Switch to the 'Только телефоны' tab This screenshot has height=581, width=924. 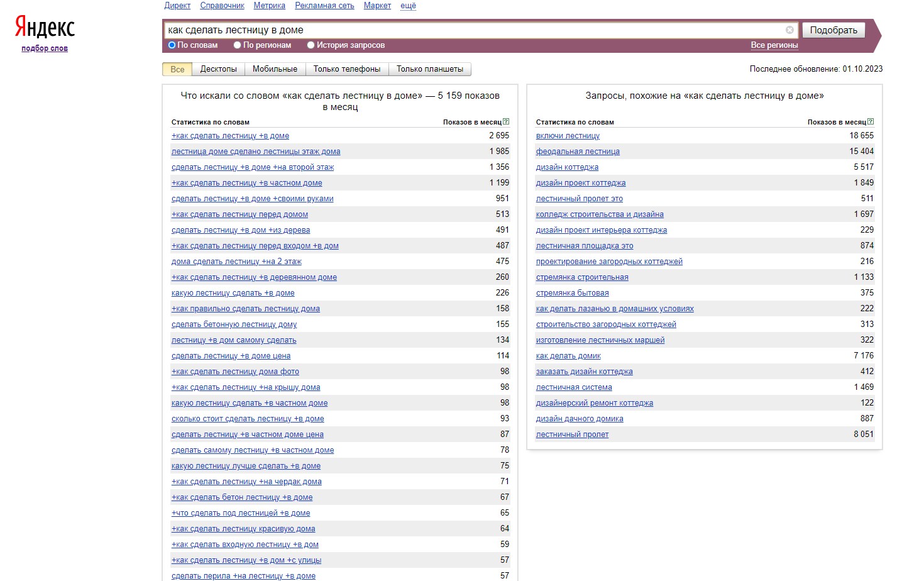347,69
